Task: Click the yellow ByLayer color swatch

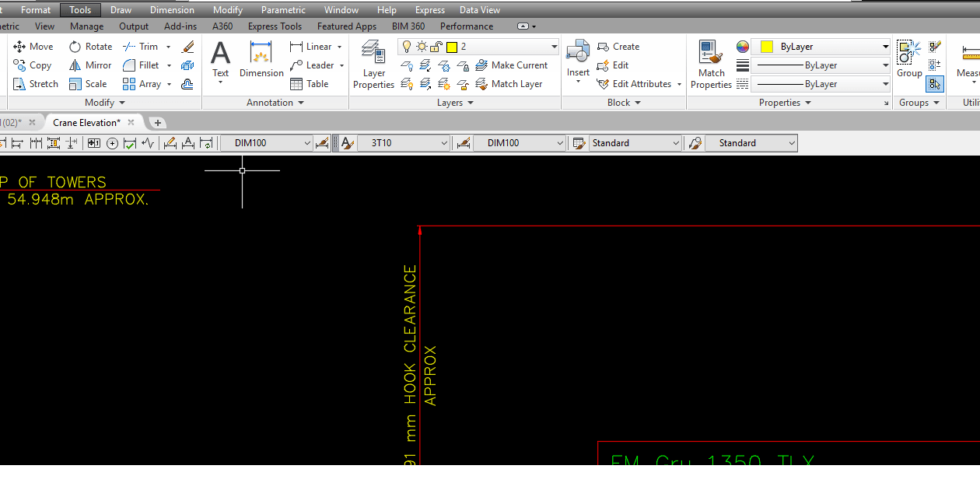Action: [x=765, y=46]
